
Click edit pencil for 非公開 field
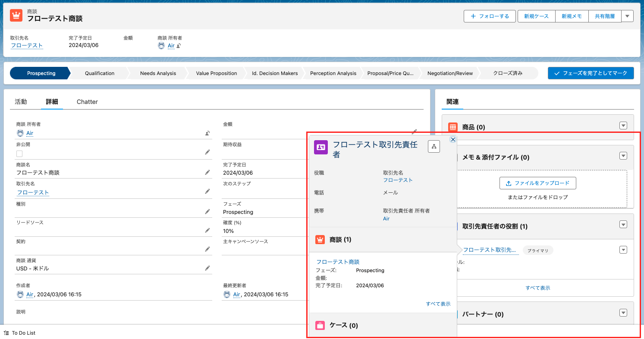[207, 152]
